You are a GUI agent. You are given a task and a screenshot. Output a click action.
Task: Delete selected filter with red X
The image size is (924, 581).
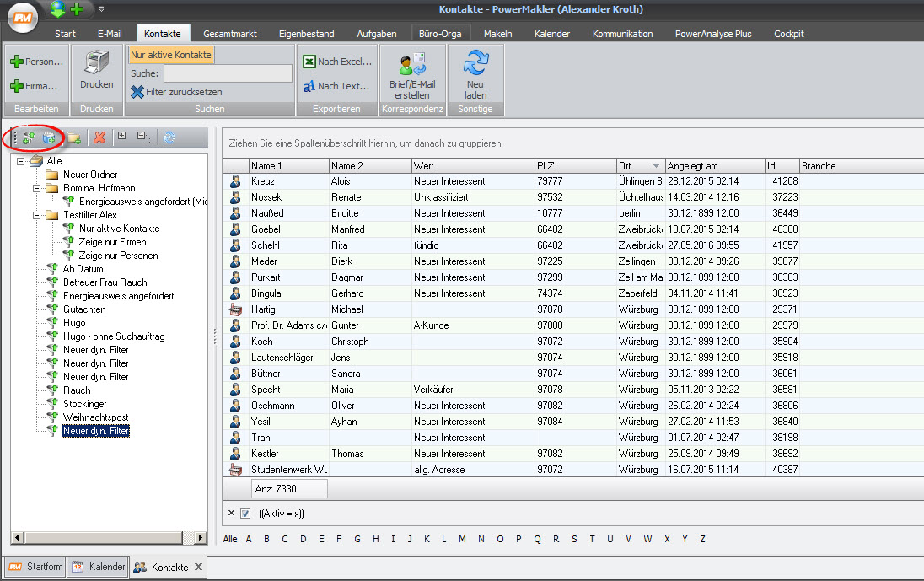(99, 137)
